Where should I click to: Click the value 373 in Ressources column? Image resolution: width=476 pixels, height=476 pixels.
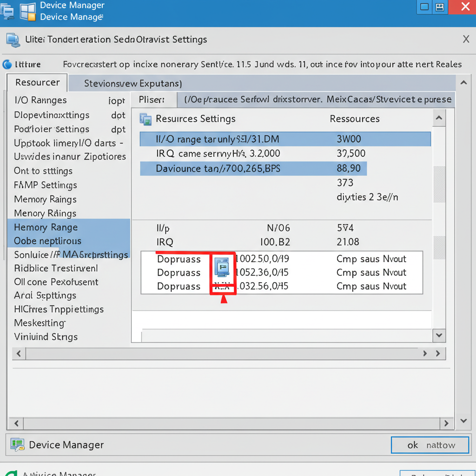tap(345, 183)
